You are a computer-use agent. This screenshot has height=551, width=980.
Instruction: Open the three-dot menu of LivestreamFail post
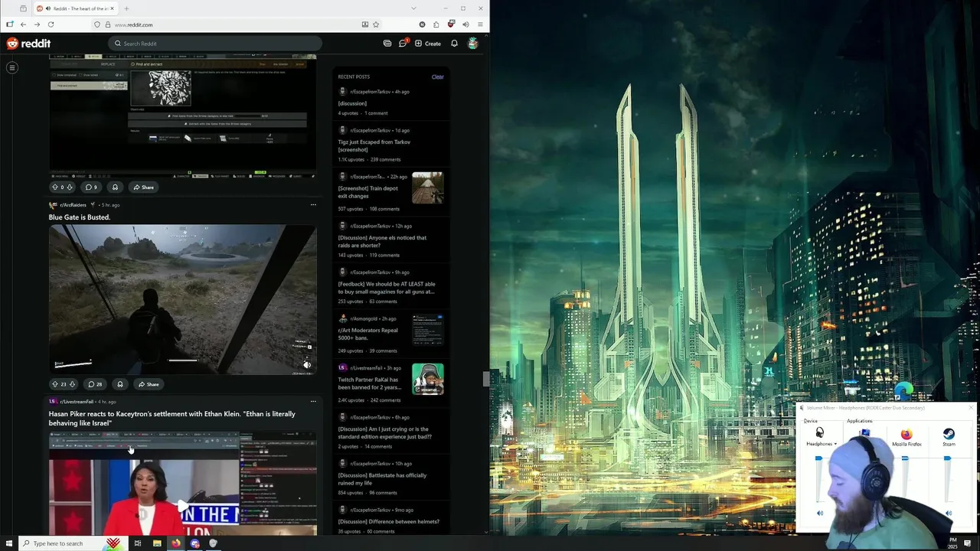[x=313, y=401]
